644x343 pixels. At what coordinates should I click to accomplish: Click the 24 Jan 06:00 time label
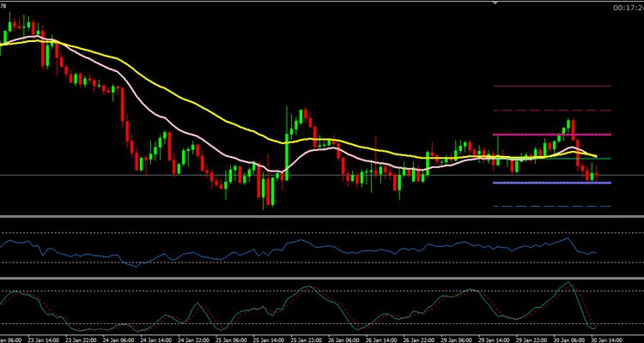[x=120, y=339]
